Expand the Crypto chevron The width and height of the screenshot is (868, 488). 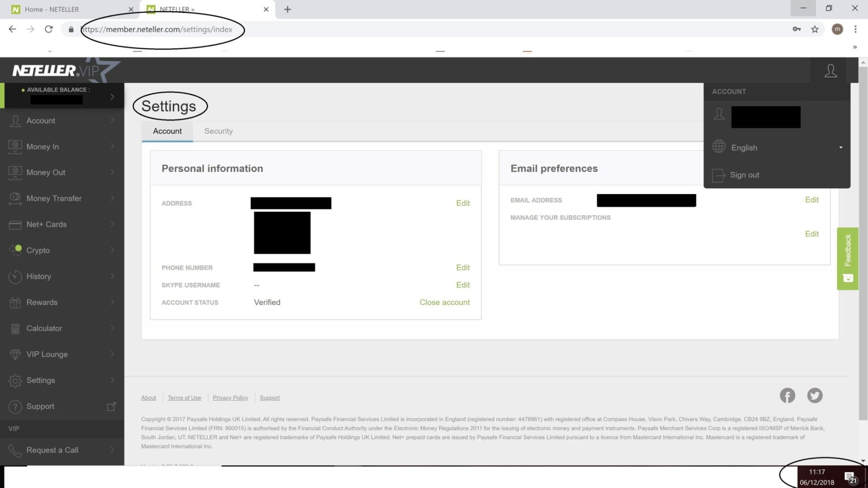(x=112, y=250)
